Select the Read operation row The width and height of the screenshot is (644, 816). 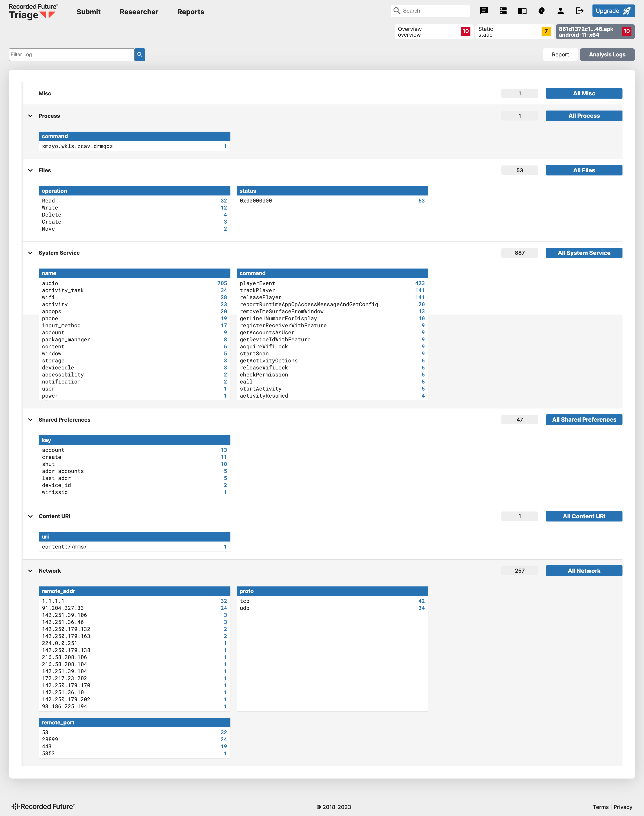[x=134, y=201]
